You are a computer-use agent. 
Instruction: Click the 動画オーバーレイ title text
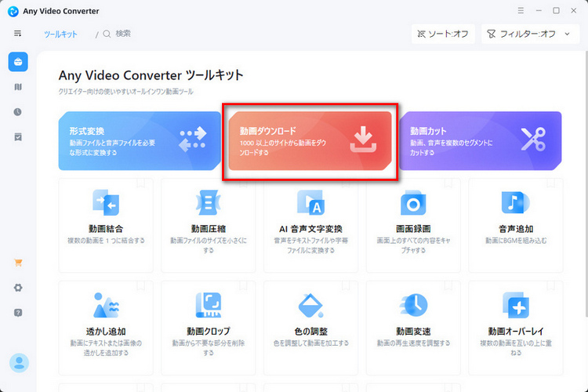click(x=516, y=332)
